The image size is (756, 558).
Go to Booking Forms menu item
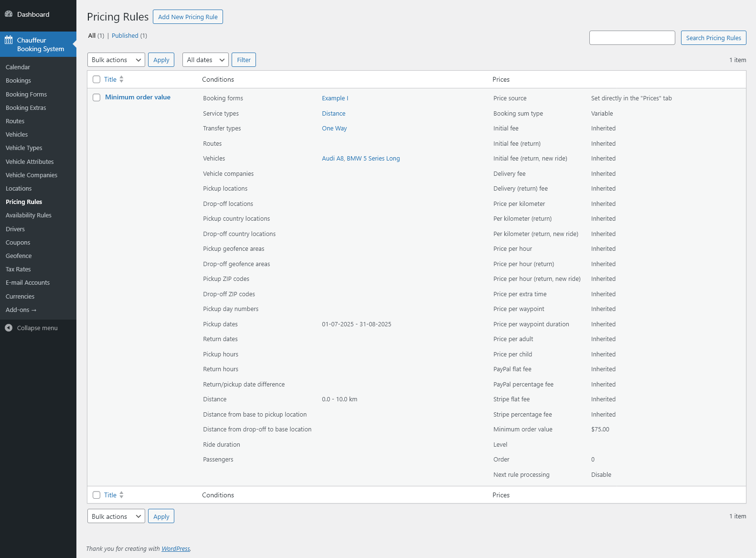(26, 95)
